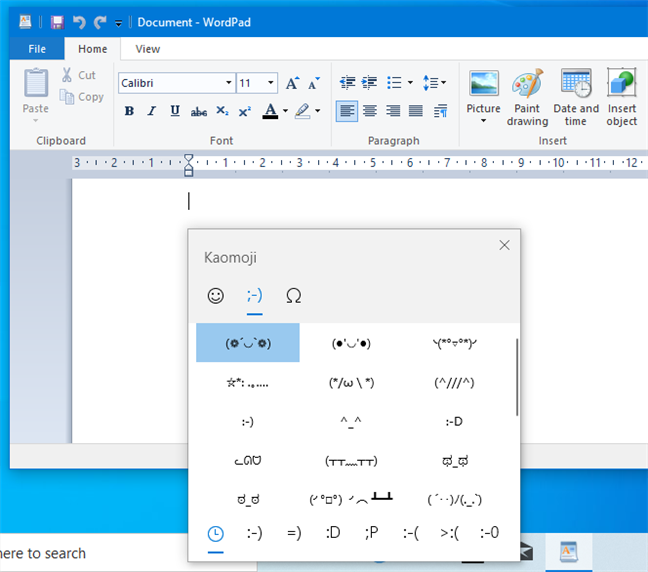Apply the text color

point(270,111)
